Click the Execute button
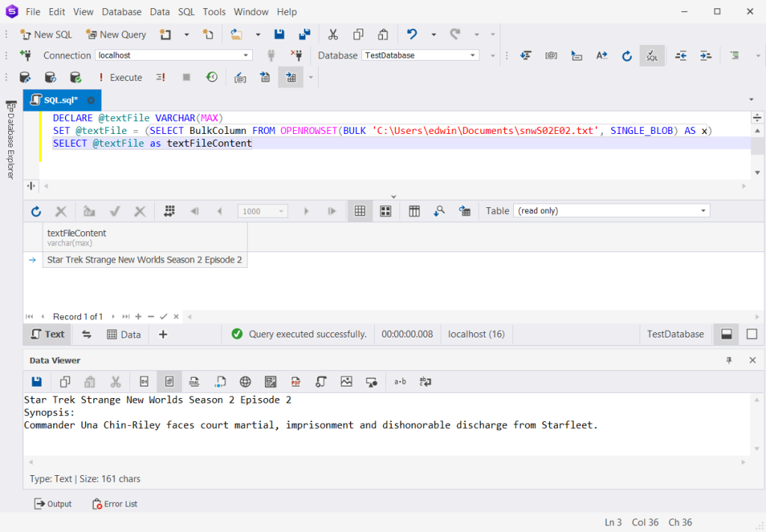The height and width of the screenshot is (532, 766). point(120,77)
